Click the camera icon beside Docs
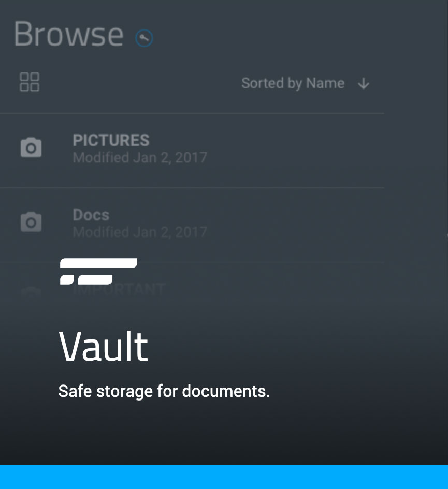The image size is (448, 489). point(31,222)
